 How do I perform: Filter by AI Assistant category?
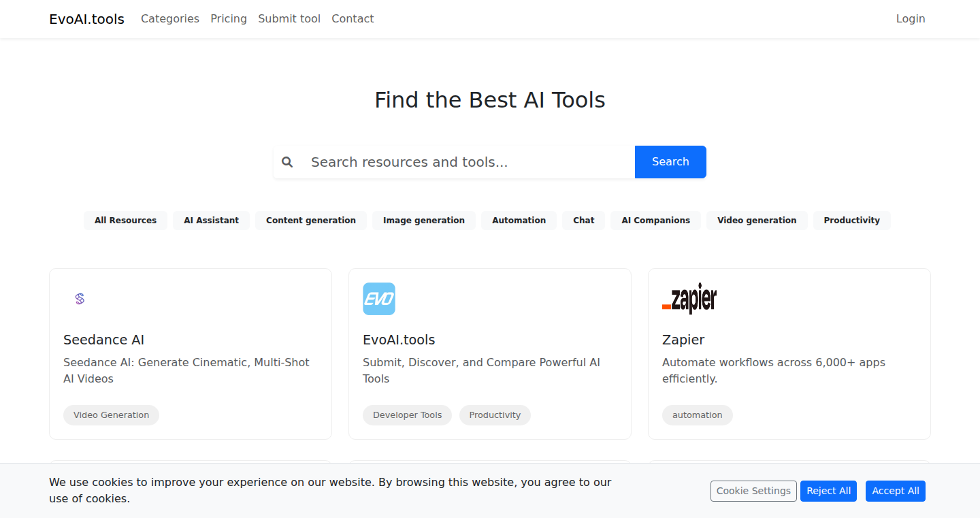click(211, 221)
